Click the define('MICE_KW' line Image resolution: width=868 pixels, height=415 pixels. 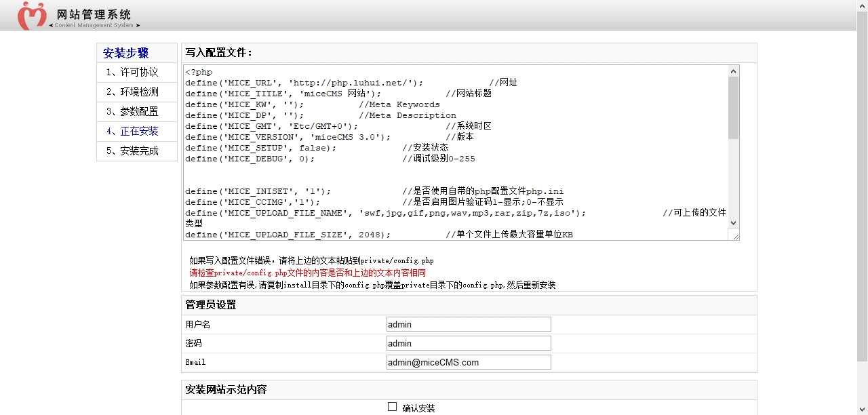313,104
